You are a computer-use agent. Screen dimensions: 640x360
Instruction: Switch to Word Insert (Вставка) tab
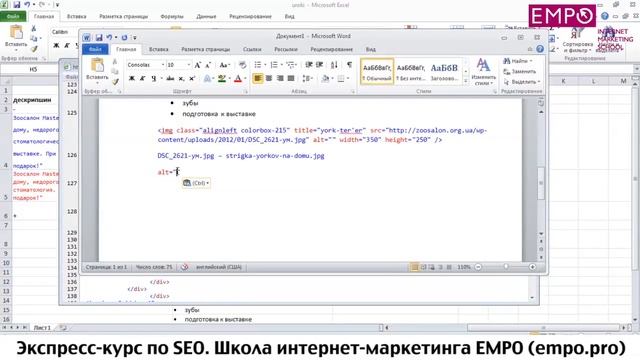tap(158, 49)
